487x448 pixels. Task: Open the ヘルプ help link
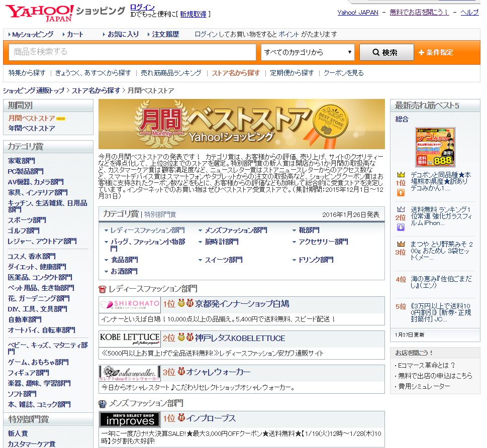point(469,13)
